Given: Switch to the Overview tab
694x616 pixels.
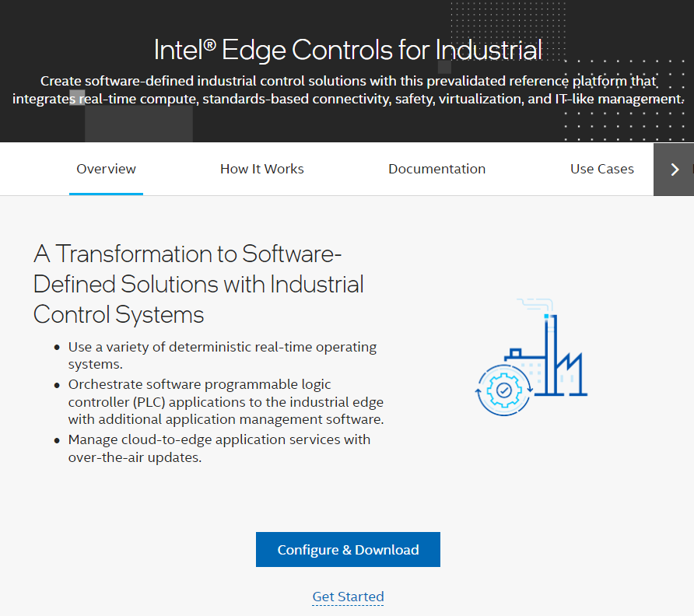Looking at the screenshot, I should click(106, 169).
